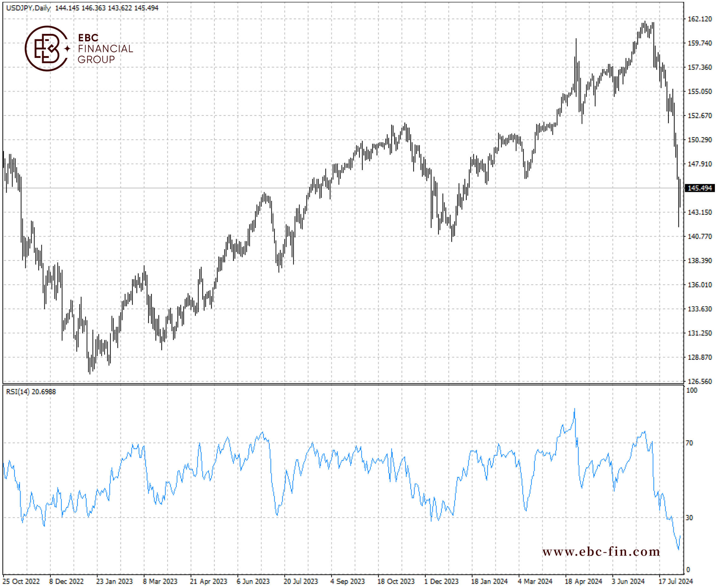This screenshot has width=719, height=588.
Task: Click the 150.290 price axis label
Action: 700,140
